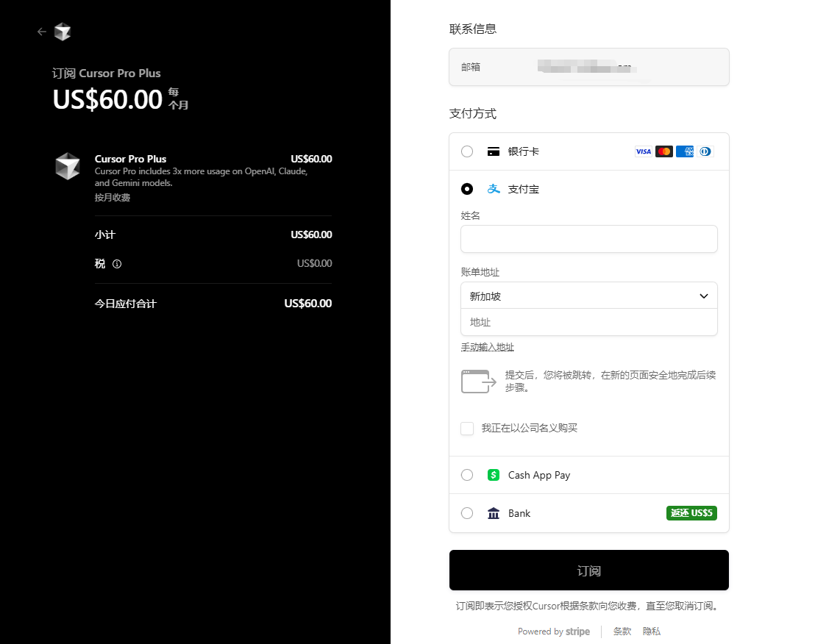Click the 今日应付合计 total label
Image resolution: width=840 pixels, height=644 pixels.
click(x=125, y=304)
